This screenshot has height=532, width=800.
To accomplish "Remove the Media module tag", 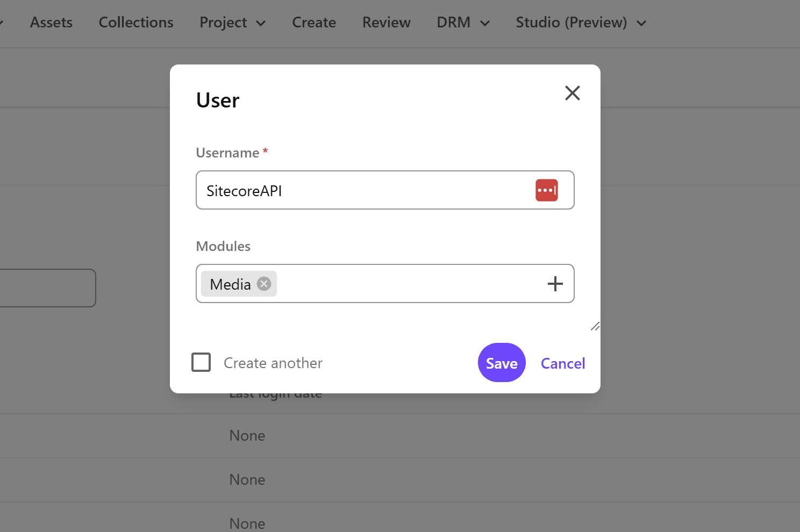I will pos(264,284).
